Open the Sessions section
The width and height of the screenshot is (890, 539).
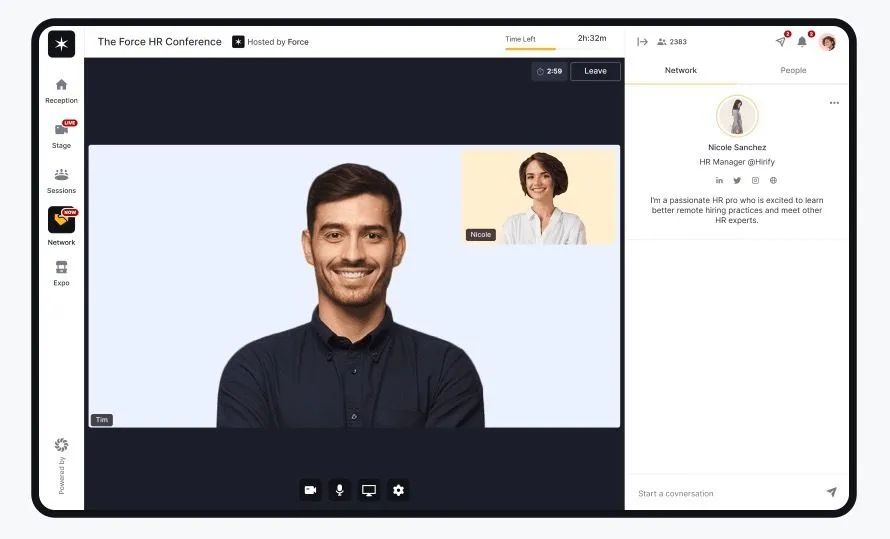[x=61, y=181]
